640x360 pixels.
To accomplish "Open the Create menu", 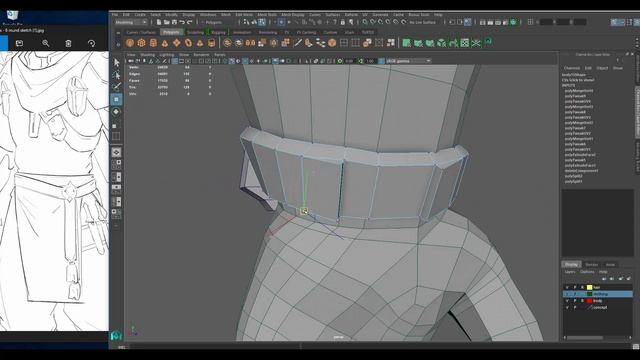I will [140, 15].
